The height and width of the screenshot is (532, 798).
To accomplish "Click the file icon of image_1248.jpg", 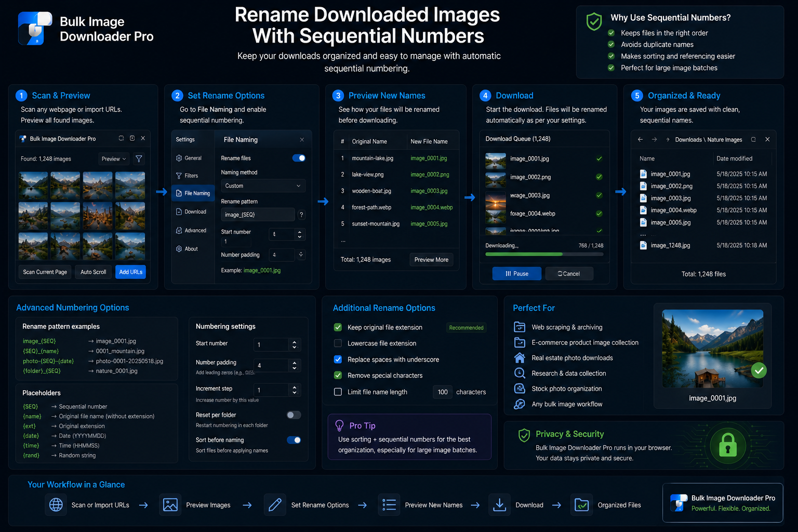I will (643, 245).
